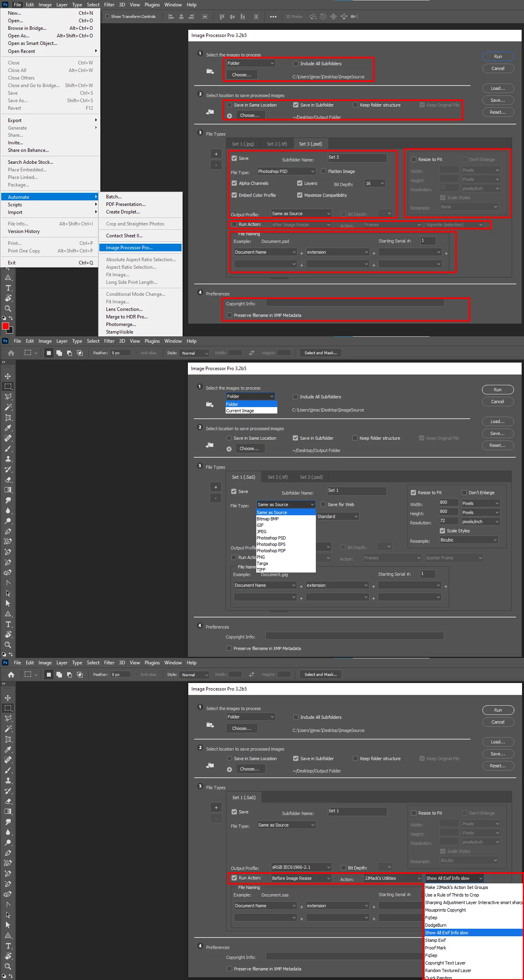Expand the Open Recent submenu arrow
Screen dimensions: 524x980
coord(96,51)
